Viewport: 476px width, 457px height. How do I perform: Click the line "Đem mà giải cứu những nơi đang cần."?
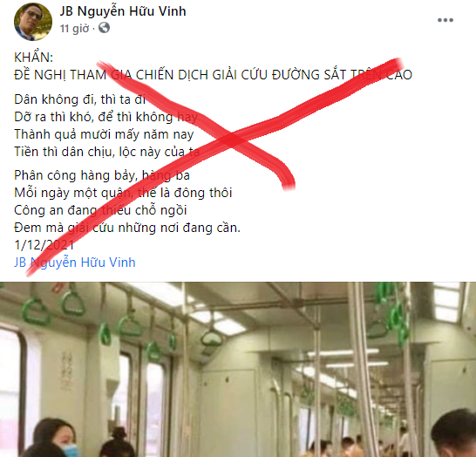coord(127,228)
